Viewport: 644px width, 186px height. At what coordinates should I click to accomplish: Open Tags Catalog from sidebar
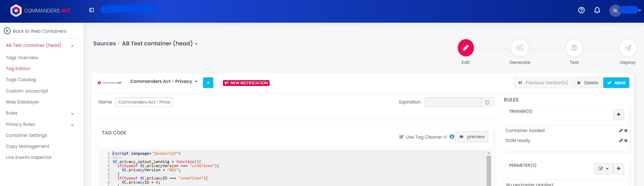[21, 80]
